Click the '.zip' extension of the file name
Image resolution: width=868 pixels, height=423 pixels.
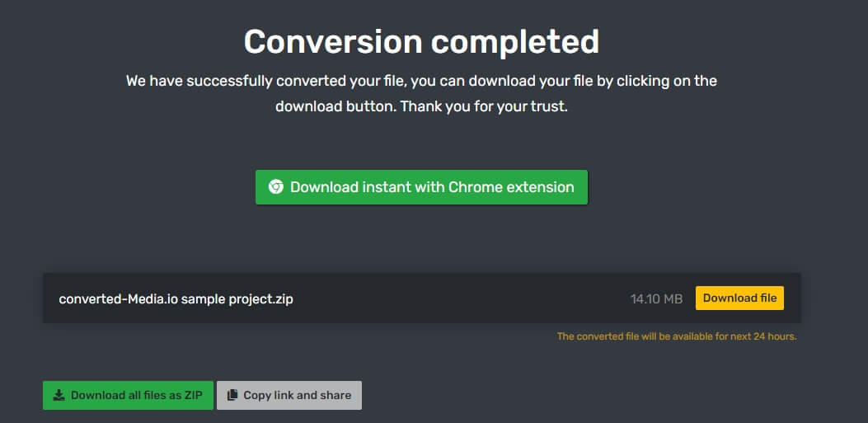click(x=282, y=299)
